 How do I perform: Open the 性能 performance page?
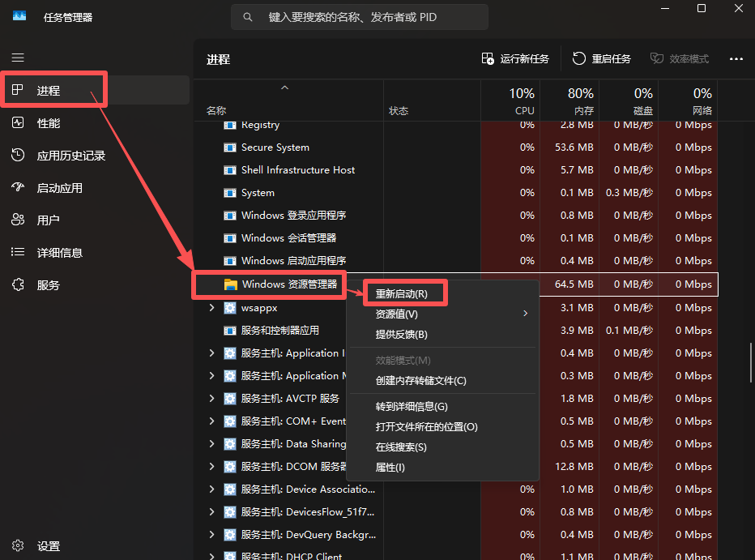coord(49,123)
